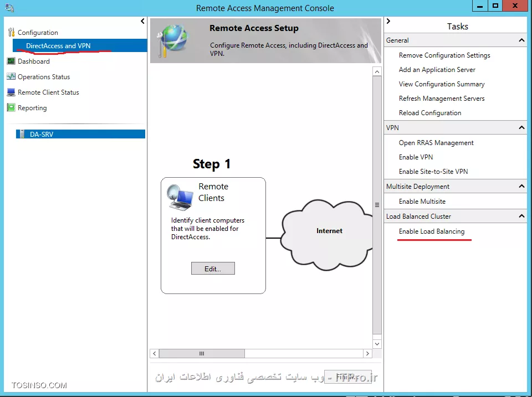Collapse the VPN tasks section
Image resolution: width=532 pixels, height=397 pixels.
[x=521, y=128]
